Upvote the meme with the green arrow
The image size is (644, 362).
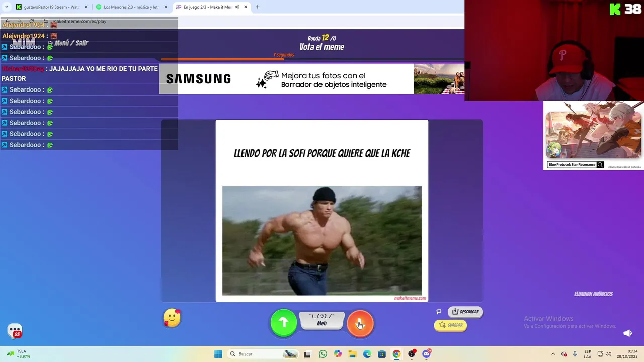pos(284,323)
